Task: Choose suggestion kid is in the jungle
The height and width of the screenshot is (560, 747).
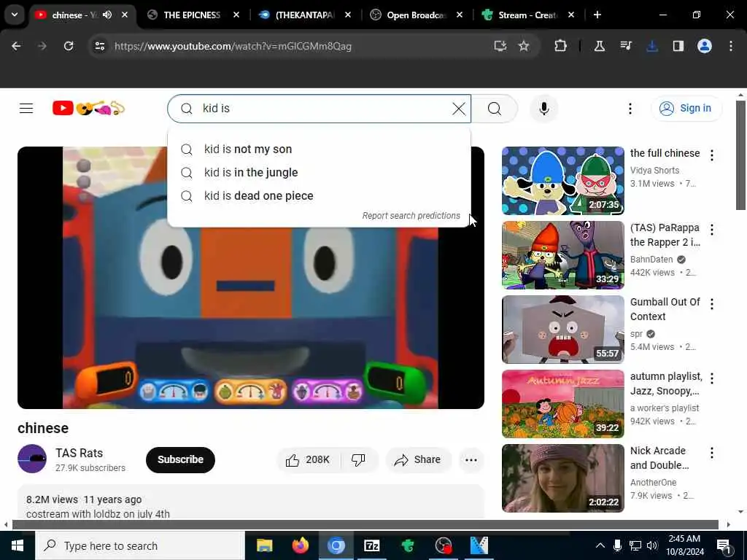Action: [320, 172]
